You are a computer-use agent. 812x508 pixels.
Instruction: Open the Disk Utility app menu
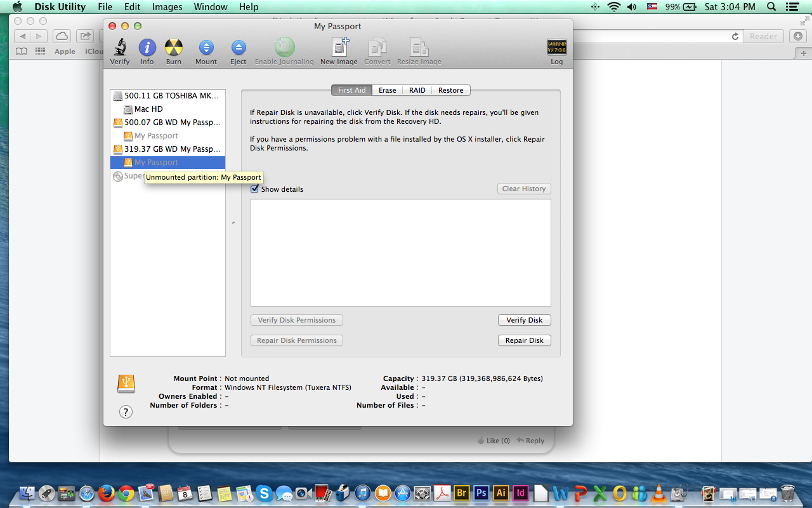[60, 7]
